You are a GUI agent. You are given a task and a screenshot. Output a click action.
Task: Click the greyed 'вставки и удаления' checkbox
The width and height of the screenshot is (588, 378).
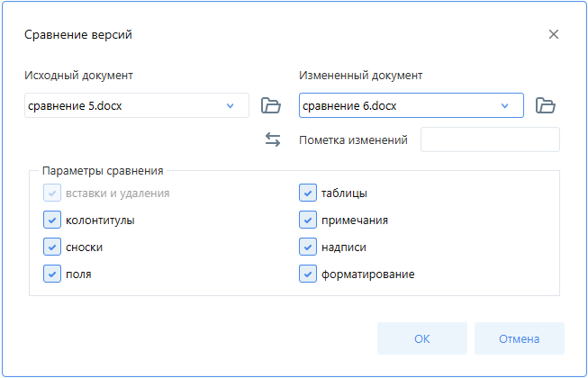(50, 193)
